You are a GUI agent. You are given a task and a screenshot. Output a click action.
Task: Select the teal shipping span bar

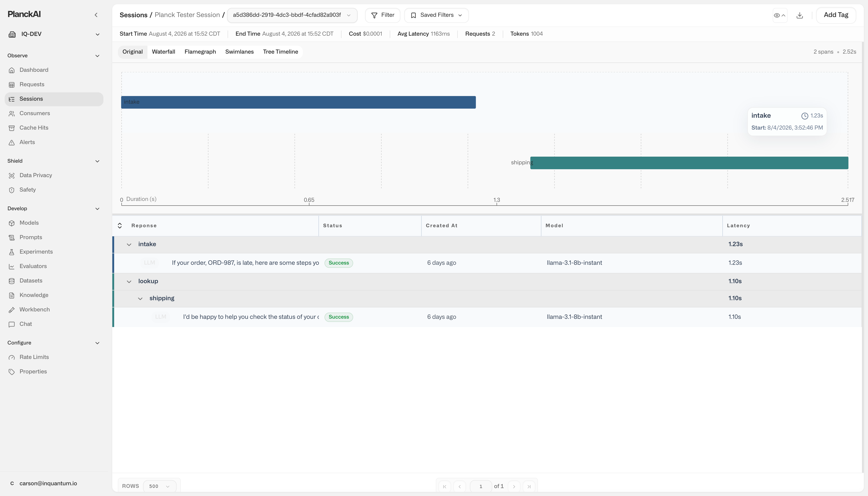[x=689, y=163]
